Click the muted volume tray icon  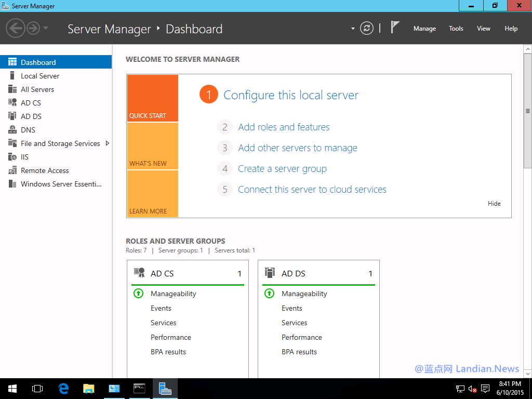pyautogui.click(x=473, y=388)
